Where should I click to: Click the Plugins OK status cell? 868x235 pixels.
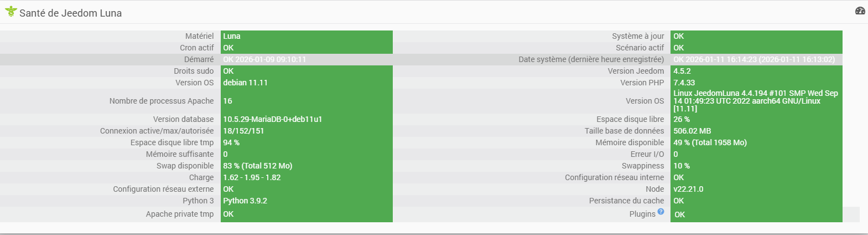pyautogui.click(x=756, y=214)
